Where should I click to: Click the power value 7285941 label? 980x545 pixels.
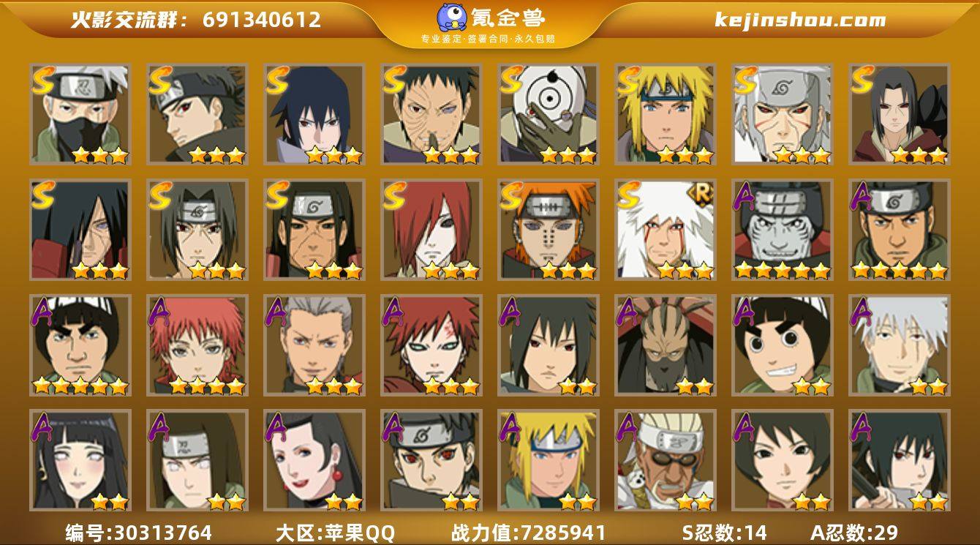tap(528, 533)
